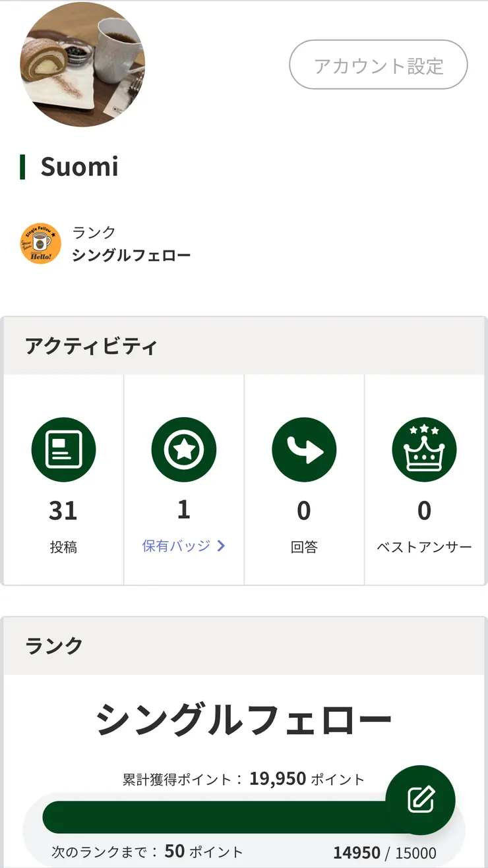Tap the Hello coffee mug badge image
Viewport: 488px width, 868px height.
click(40, 243)
